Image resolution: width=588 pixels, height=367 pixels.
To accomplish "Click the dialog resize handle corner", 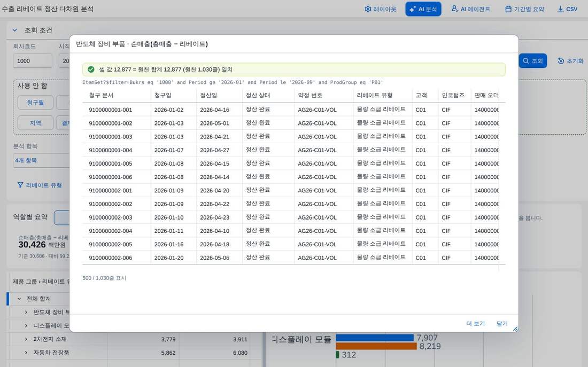I will (516, 329).
